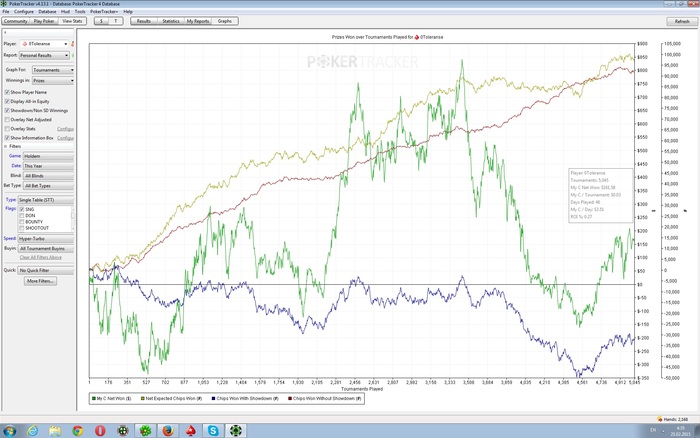Launch Internet Explorer from the taskbar
The width and height of the screenshot is (700, 438).
pos(32,431)
